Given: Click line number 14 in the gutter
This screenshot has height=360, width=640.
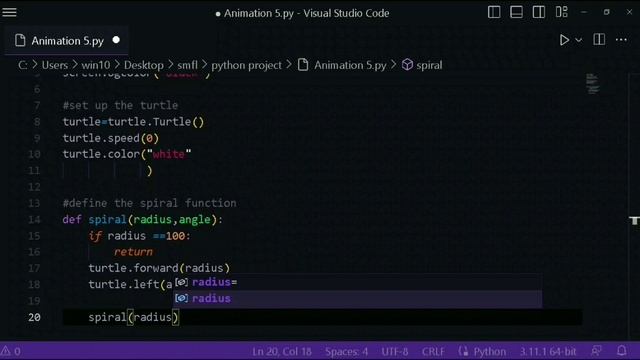Looking at the screenshot, I should (35, 220).
